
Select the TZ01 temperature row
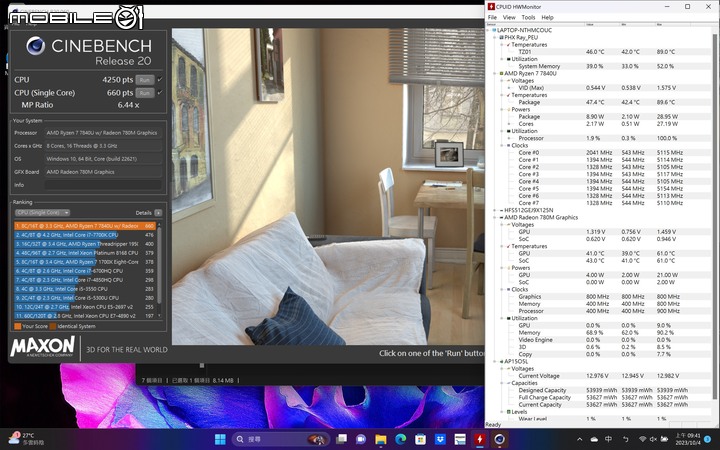coord(599,52)
